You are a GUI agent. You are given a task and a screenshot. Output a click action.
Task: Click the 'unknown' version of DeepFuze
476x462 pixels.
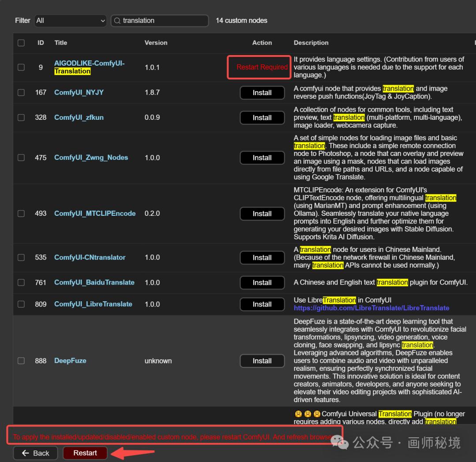(x=158, y=361)
